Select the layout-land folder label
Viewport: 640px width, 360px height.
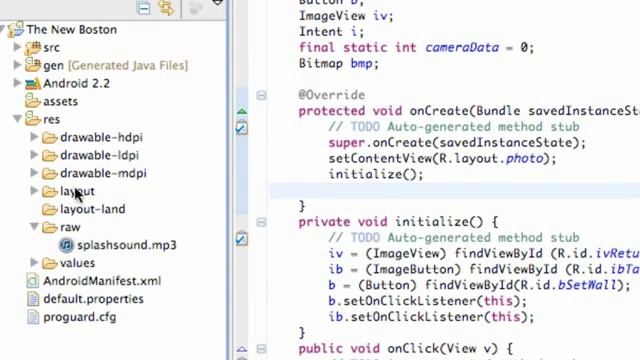(x=93, y=209)
